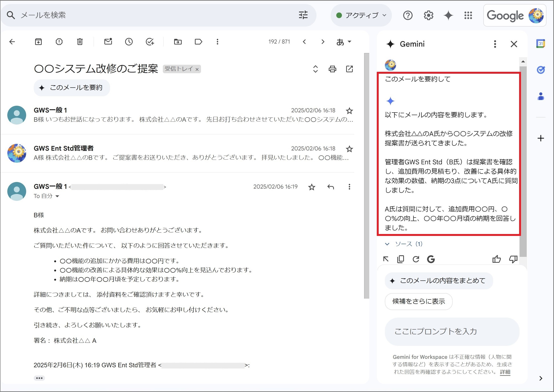Open Gemini panel more options

[495, 44]
